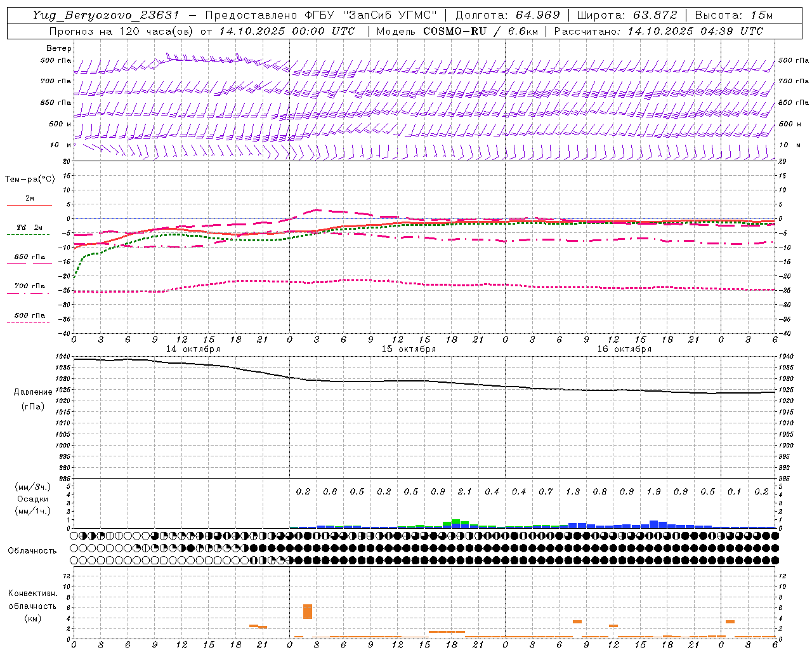Click the (мм/3ч.) unit label
This screenshot has width=812, height=650.
[32, 487]
